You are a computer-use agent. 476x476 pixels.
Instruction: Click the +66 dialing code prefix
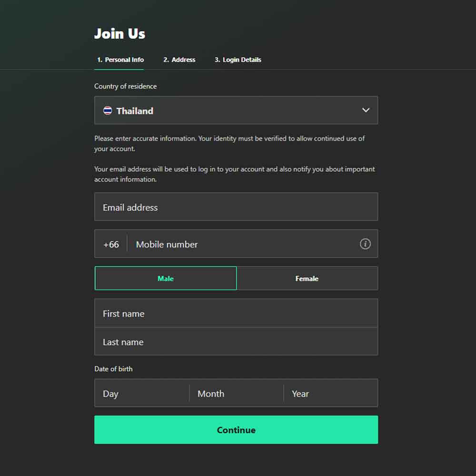click(x=111, y=244)
